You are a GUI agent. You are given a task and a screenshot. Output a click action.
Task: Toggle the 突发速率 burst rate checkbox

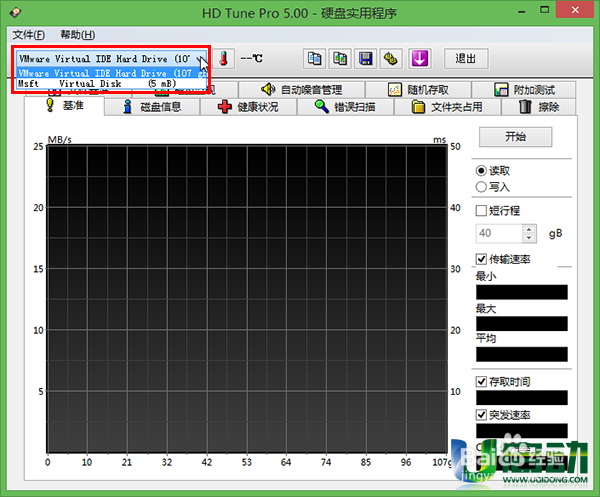(481, 415)
